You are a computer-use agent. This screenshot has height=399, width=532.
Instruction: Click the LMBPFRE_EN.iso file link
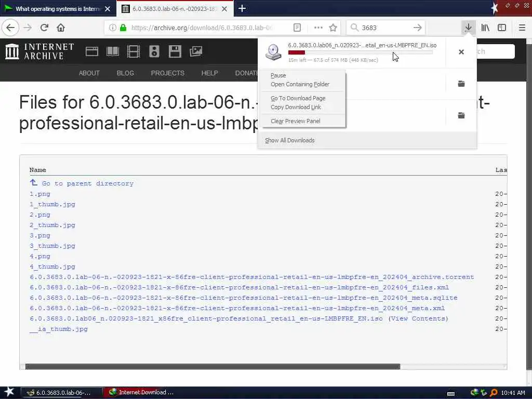pos(206,318)
